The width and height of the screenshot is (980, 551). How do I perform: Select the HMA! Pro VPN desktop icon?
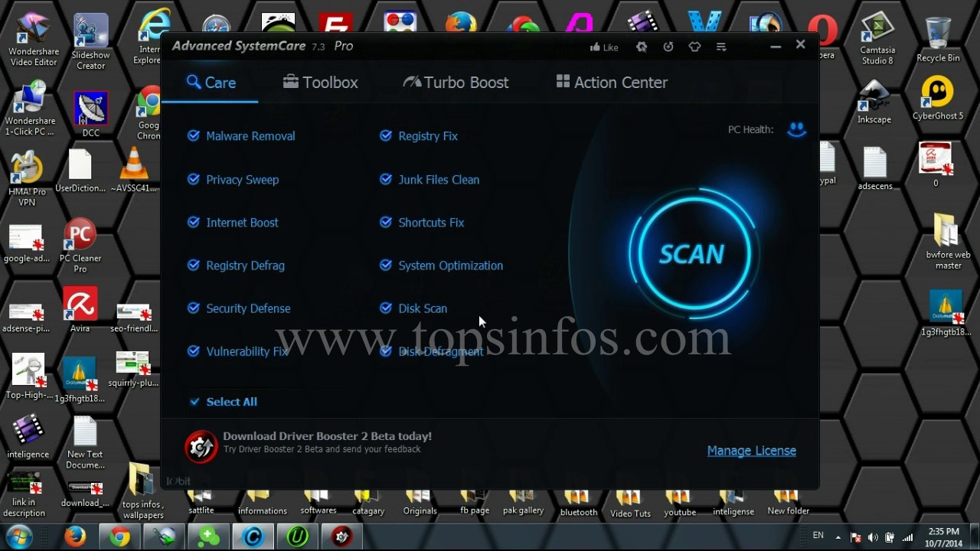[28, 178]
